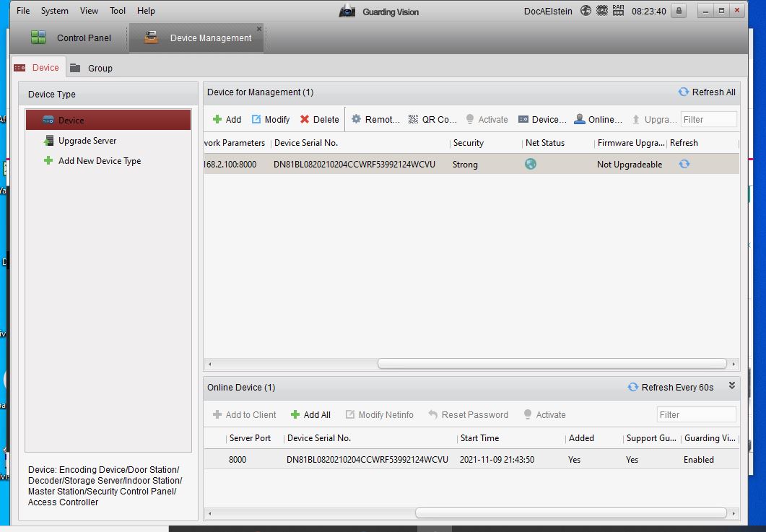Click the network globe icon in title bar
766x532 pixels.
click(586, 10)
